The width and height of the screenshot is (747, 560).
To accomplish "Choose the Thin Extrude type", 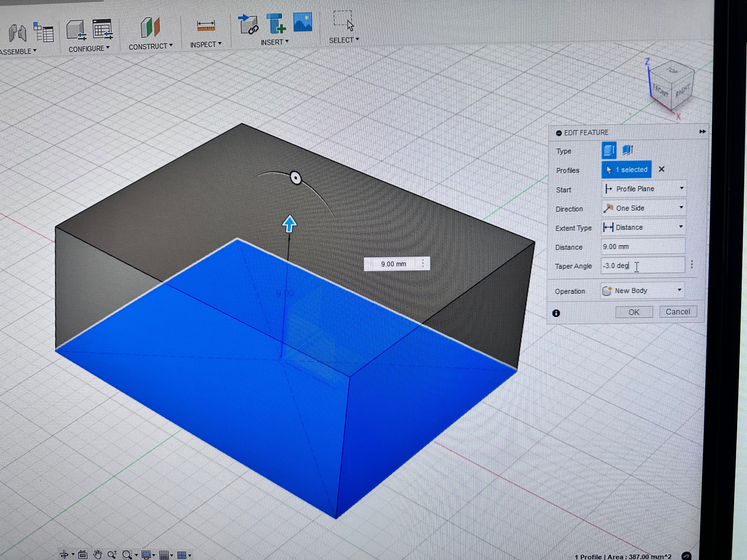I will coord(627,150).
